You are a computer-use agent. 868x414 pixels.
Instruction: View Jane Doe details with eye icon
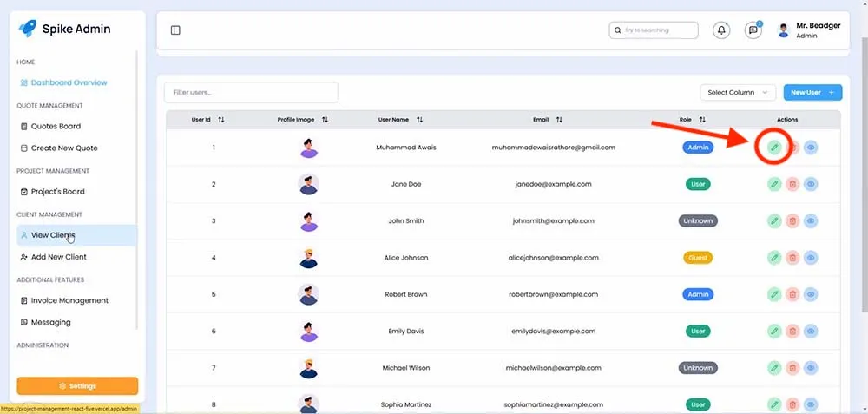click(811, 184)
